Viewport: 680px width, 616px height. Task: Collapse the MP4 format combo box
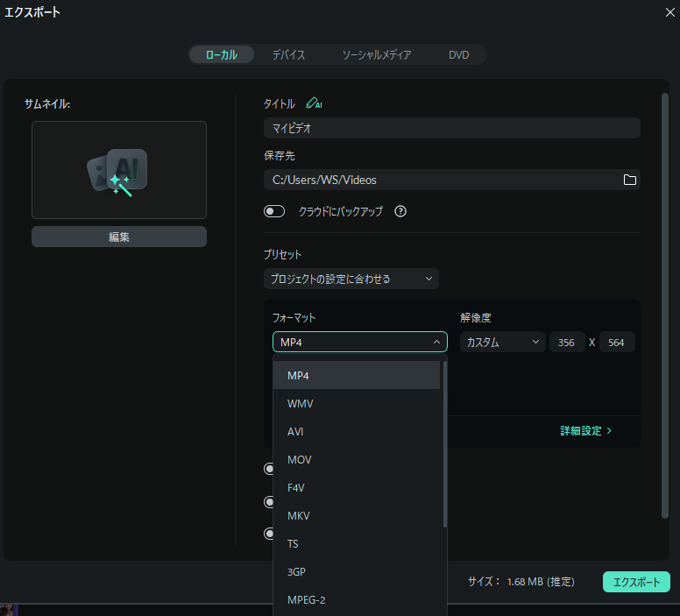tap(360, 342)
